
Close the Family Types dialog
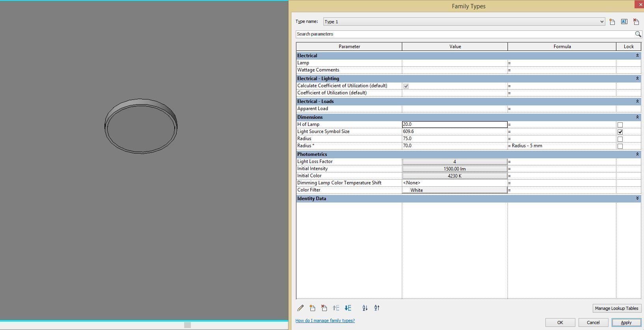coord(639,4)
